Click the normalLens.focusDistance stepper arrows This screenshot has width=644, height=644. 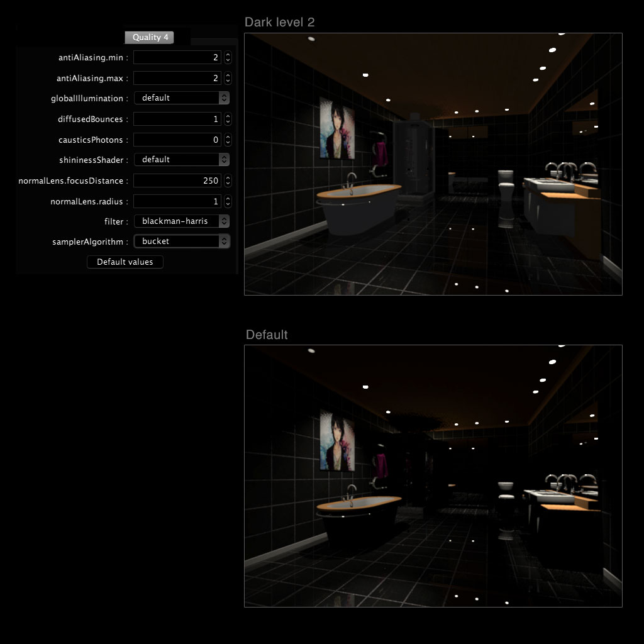(x=228, y=180)
